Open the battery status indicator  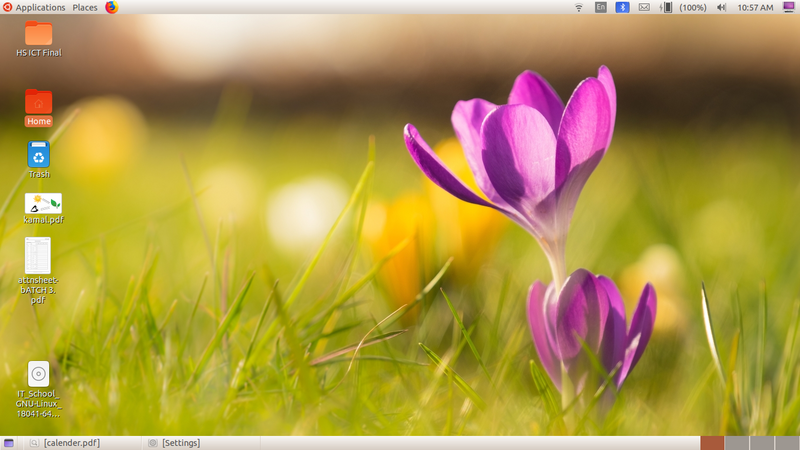(x=667, y=7)
